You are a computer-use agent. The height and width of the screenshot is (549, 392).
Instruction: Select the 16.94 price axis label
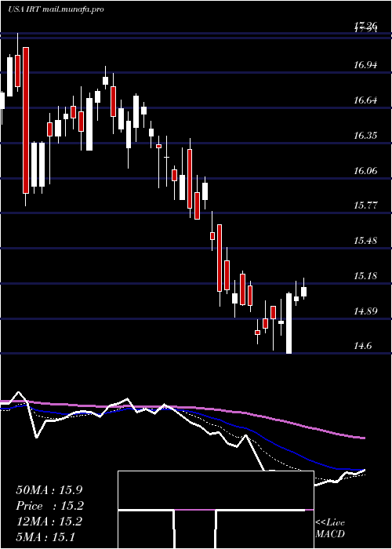coord(365,65)
